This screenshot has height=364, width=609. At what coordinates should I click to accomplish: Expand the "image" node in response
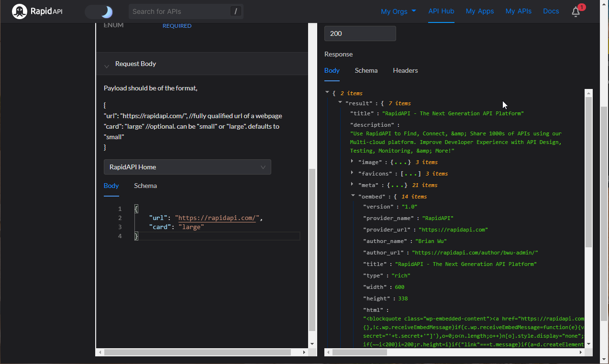click(x=352, y=162)
